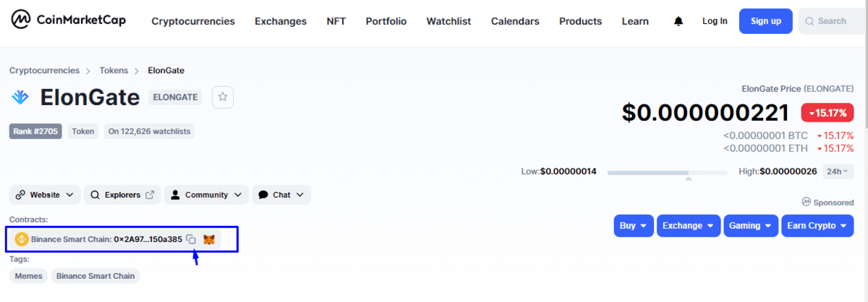The image size is (868, 302).
Task: Click the Log In link
Action: 715,21
